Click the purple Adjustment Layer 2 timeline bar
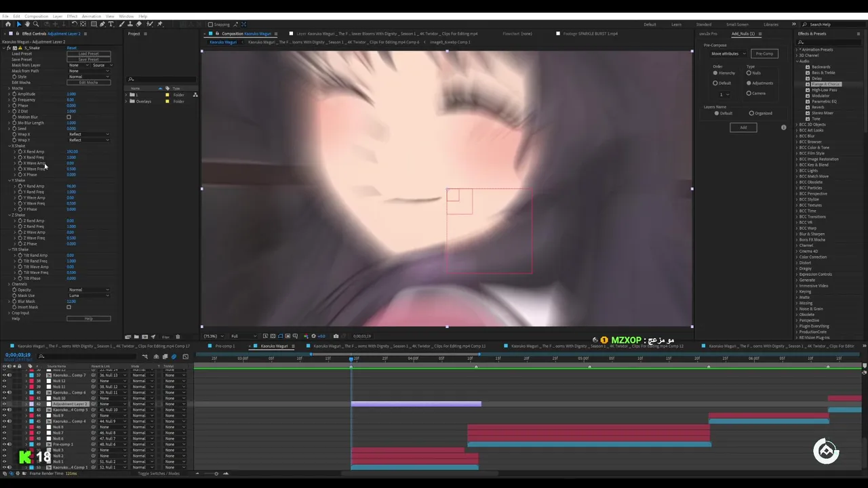The height and width of the screenshot is (488, 868). pos(416,404)
